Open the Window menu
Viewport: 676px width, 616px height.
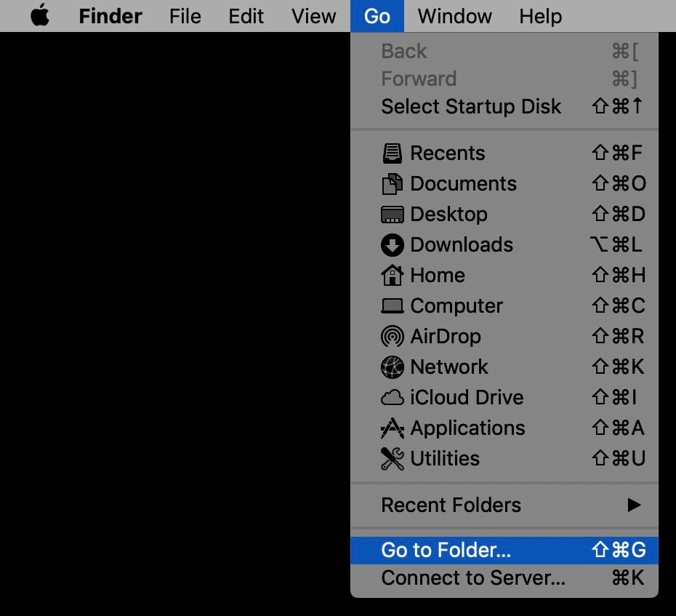coord(454,16)
